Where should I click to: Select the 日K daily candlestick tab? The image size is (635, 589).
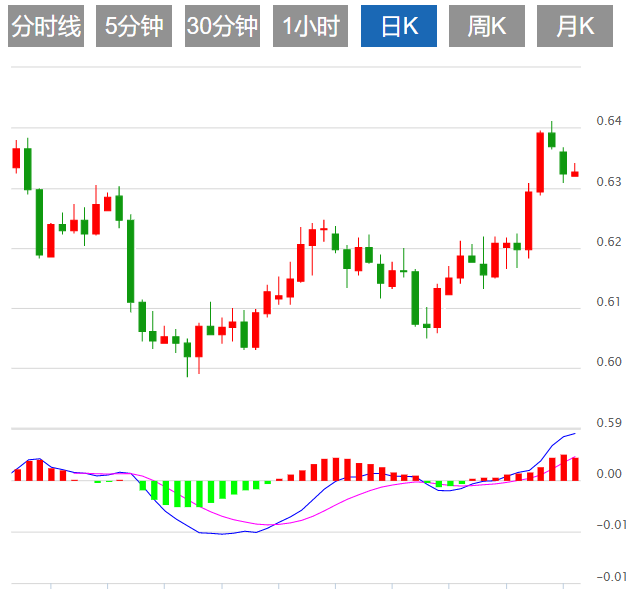(x=399, y=26)
